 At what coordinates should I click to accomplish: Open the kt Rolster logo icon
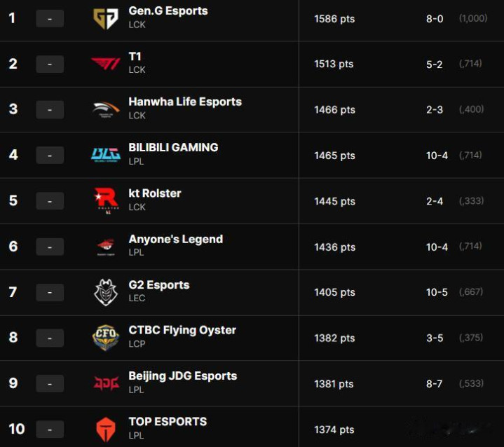coord(106,200)
